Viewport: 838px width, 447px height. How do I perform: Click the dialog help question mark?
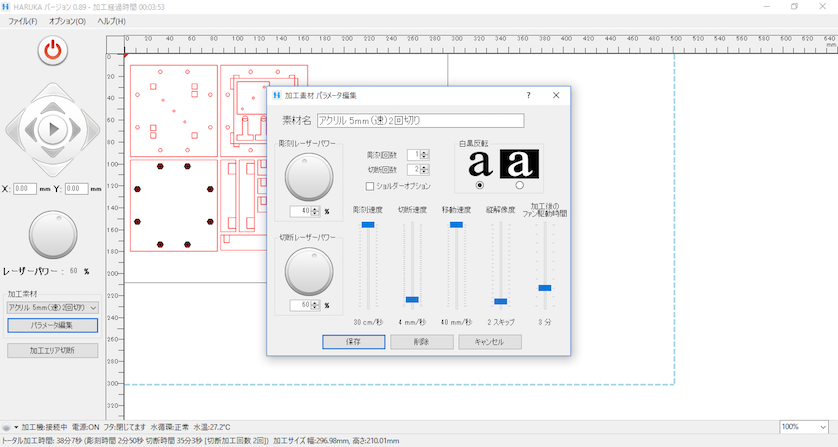(528, 95)
